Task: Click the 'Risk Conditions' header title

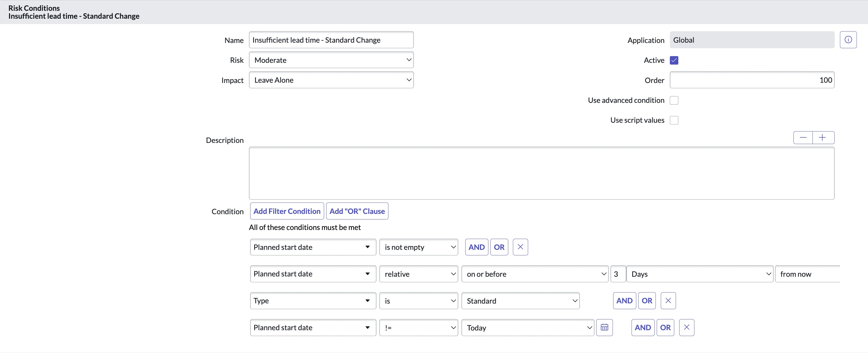Action: click(34, 8)
